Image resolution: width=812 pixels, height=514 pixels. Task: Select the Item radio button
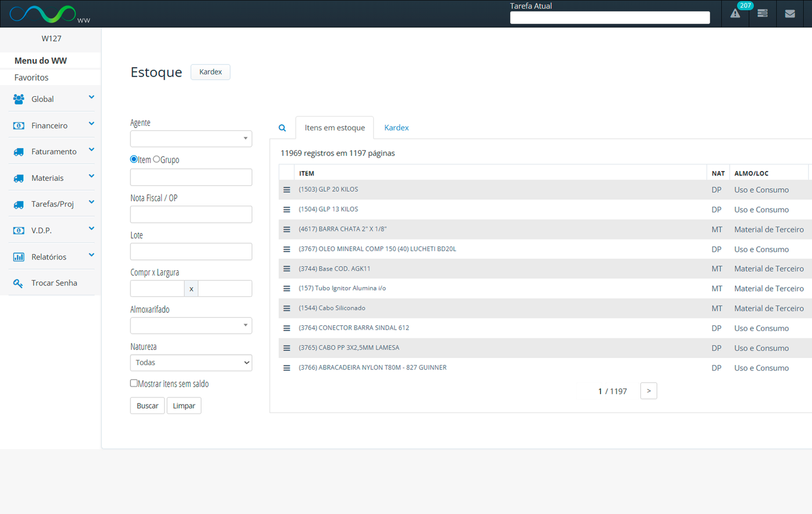(134, 159)
